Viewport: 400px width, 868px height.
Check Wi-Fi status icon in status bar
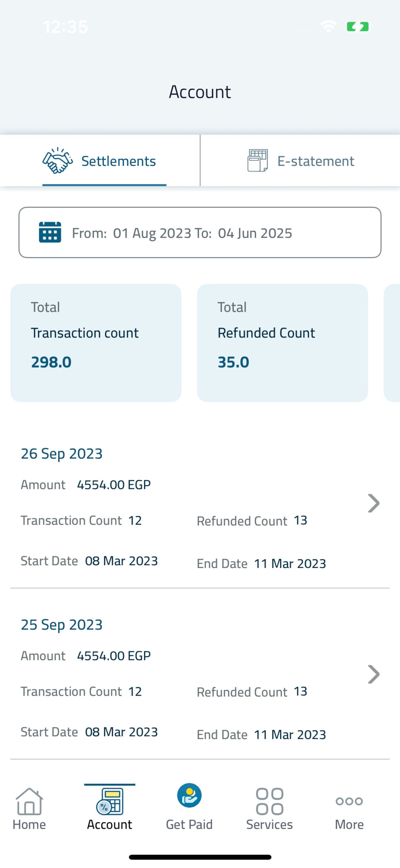coord(329,27)
